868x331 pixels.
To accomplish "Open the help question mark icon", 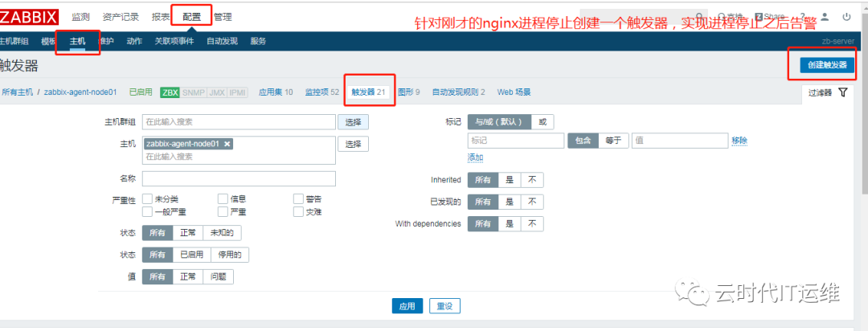I will 802,17.
